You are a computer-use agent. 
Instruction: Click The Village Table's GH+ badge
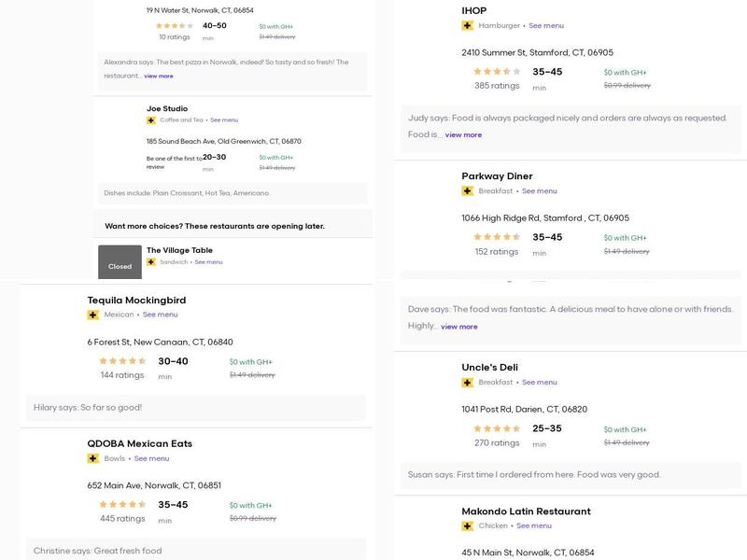151,262
